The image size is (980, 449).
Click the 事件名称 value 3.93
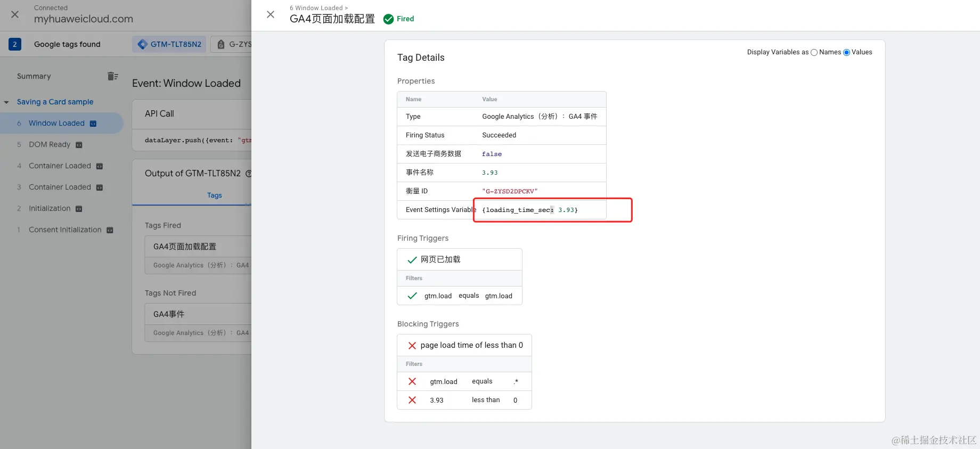[490, 173]
